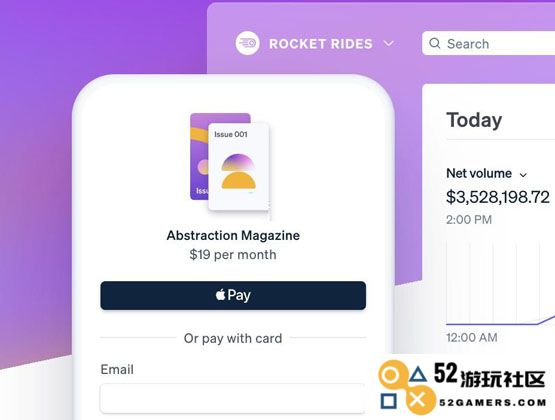Click the blue triangle icon in watermark
555x420 pixels.
pos(418,374)
